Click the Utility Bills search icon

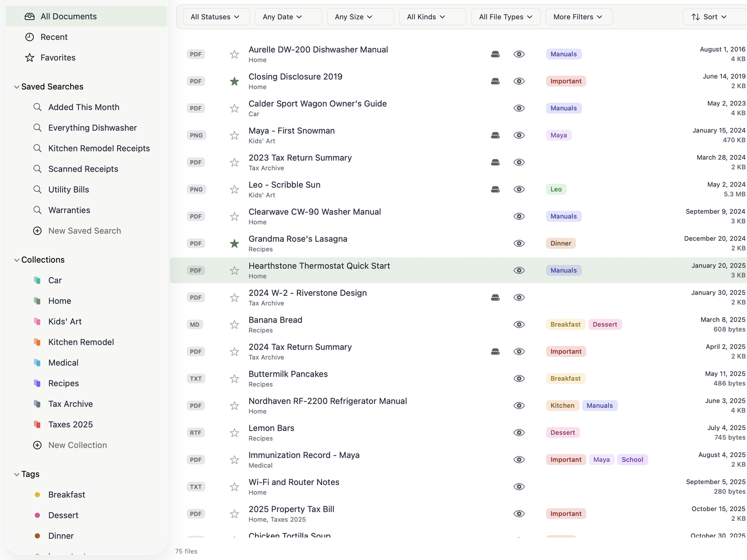[x=37, y=189]
